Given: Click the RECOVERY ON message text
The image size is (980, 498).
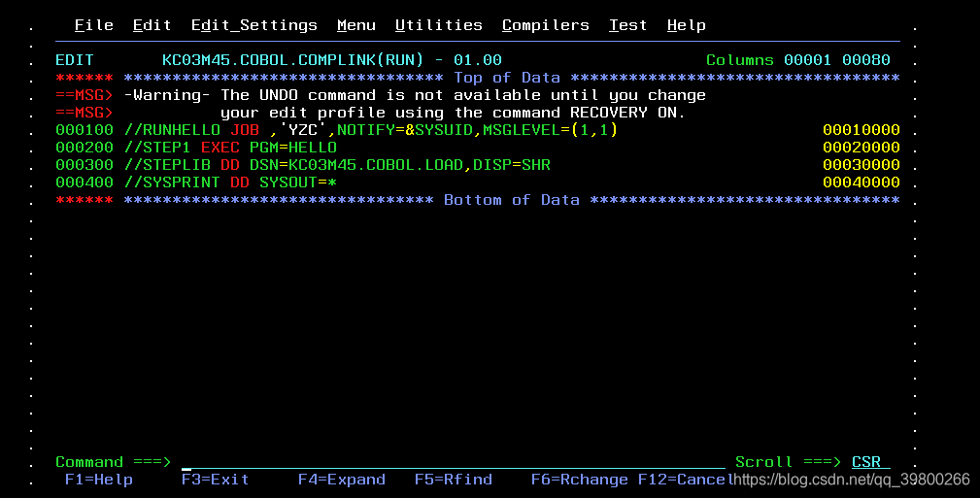Looking at the screenshot, I should (628, 113).
